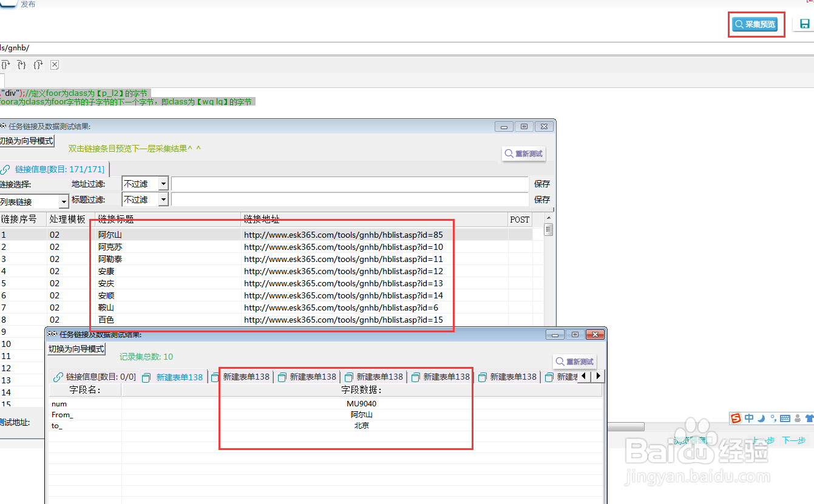The image size is (814, 504).
Task: Open the soft keyboard icon in IME bar
Action: [x=785, y=418]
